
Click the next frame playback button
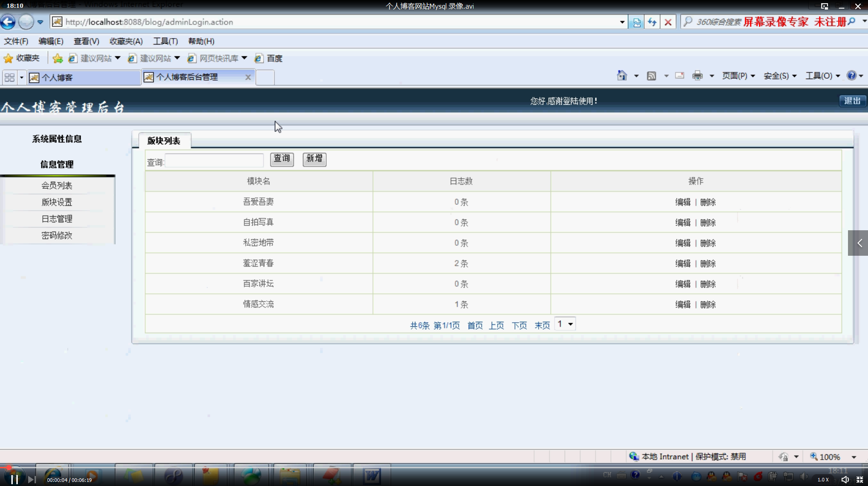(31, 479)
